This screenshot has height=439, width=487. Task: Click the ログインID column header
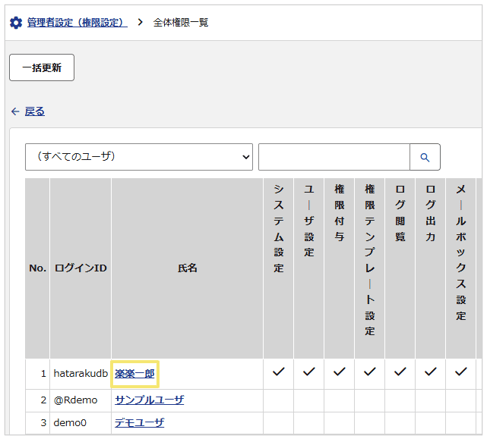(x=80, y=268)
